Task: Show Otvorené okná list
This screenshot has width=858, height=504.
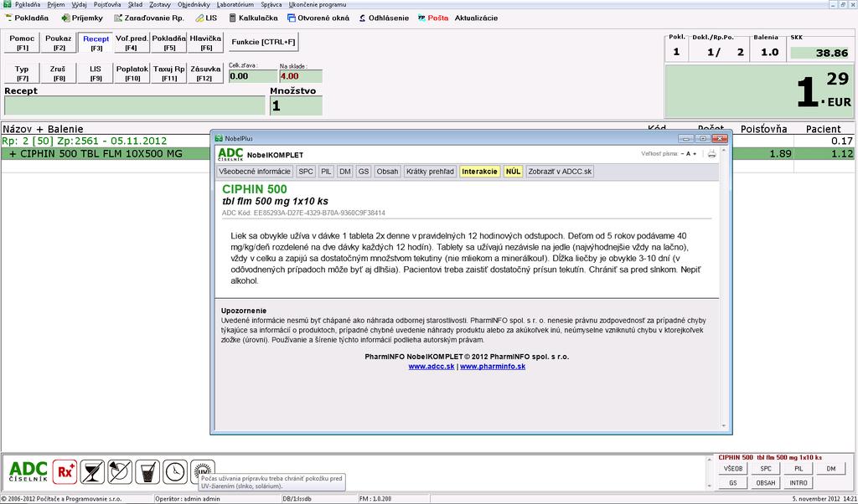Action: (x=318, y=18)
